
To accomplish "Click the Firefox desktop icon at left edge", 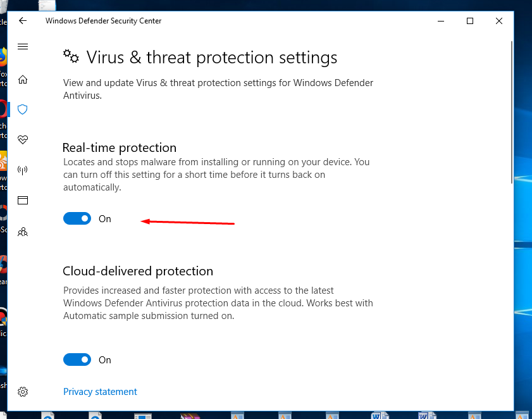I will [x=3, y=57].
